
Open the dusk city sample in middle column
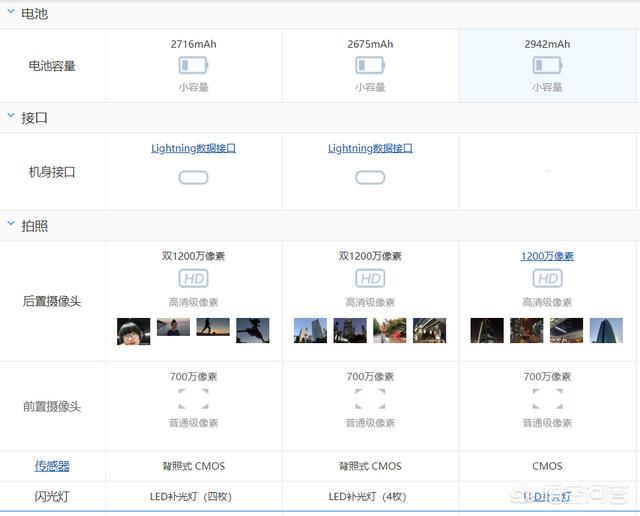click(350, 330)
